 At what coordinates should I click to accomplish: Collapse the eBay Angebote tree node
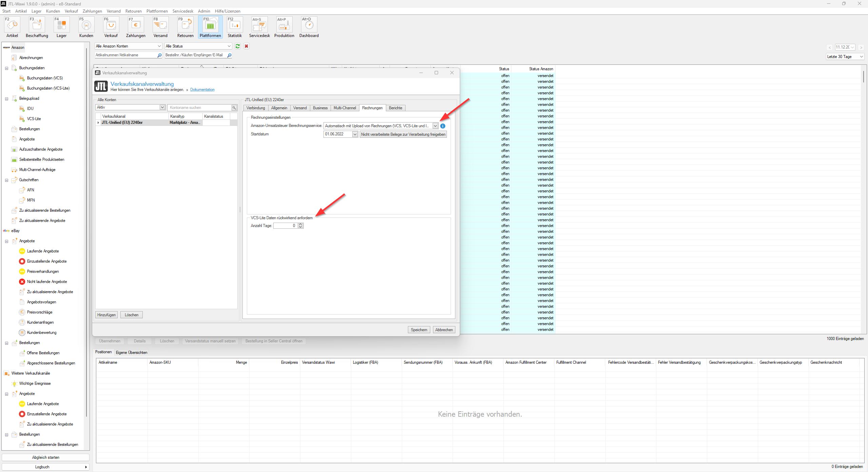pyautogui.click(x=6, y=241)
